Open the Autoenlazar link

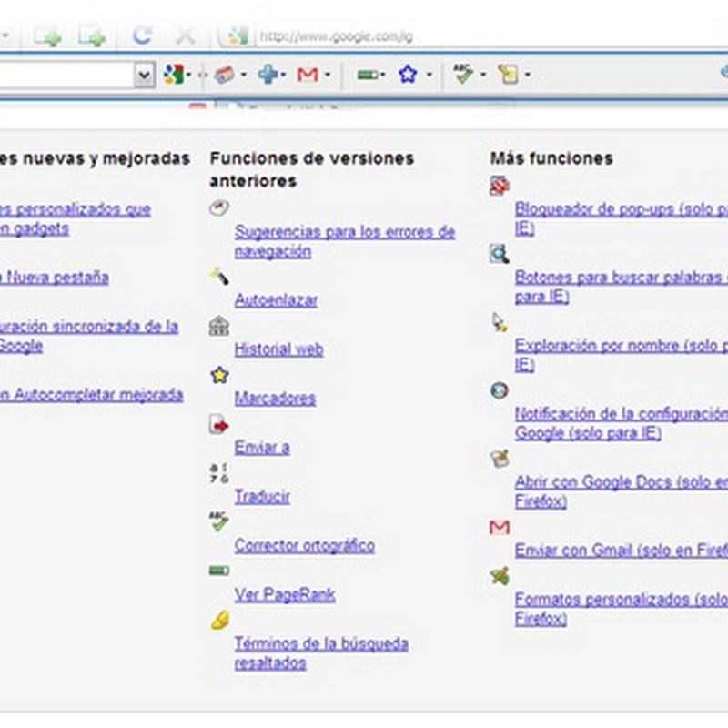coord(276,299)
